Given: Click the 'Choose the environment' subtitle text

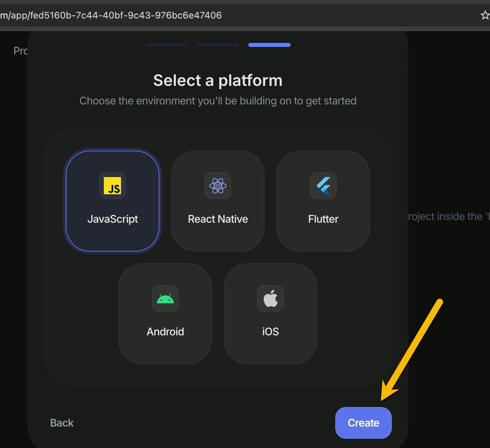Looking at the screenshot, I should [218, 101].
